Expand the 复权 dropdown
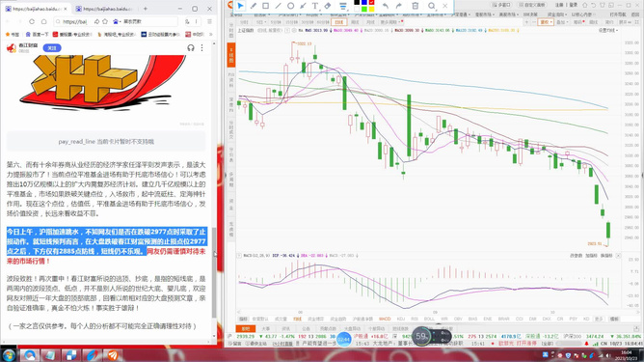Viewport: 644px width, 362px height. point(546,22)
